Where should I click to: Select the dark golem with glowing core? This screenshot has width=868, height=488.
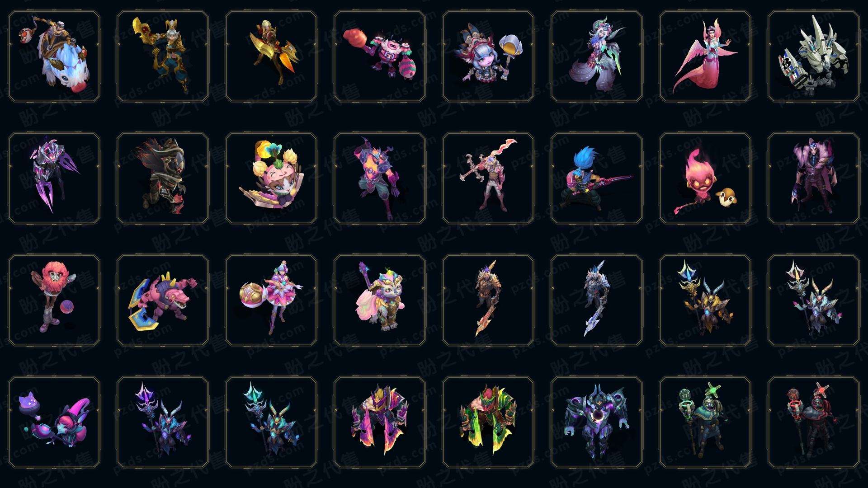pos(597,422)
